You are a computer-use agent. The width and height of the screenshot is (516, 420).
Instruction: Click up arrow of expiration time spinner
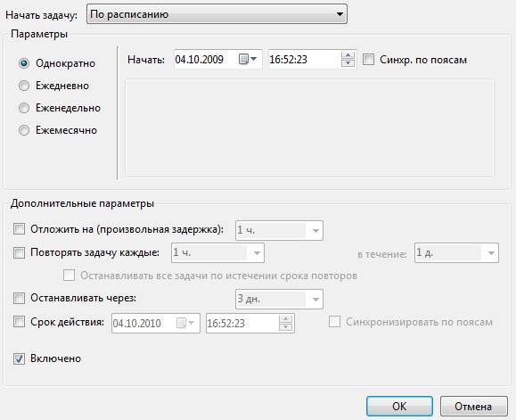tap(286, 319)
